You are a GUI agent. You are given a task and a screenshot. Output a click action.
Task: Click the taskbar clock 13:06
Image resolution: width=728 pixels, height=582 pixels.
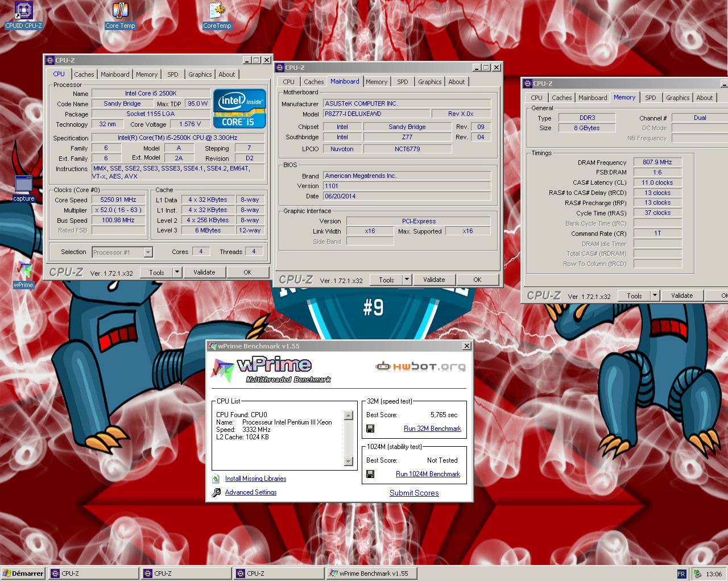click(714, 574)
